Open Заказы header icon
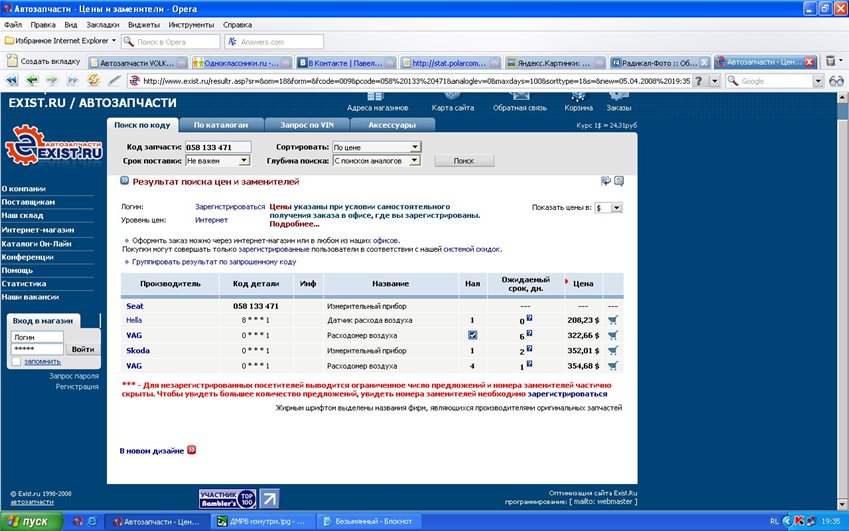Image resolution: width=849 pixels, height=531 pixels. coord(618,97)
